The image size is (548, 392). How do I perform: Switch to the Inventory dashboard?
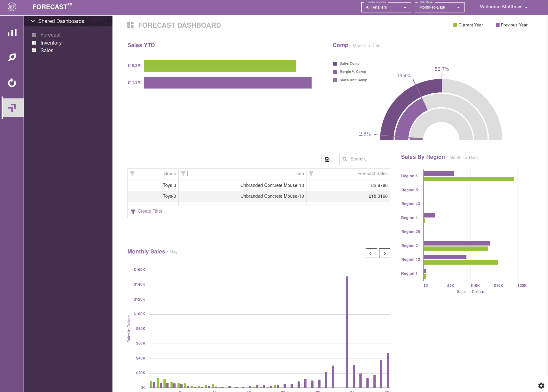pos(51,43)
